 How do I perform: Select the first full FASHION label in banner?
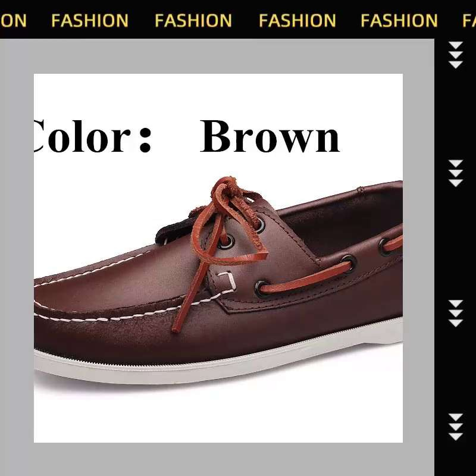point(90,21)
